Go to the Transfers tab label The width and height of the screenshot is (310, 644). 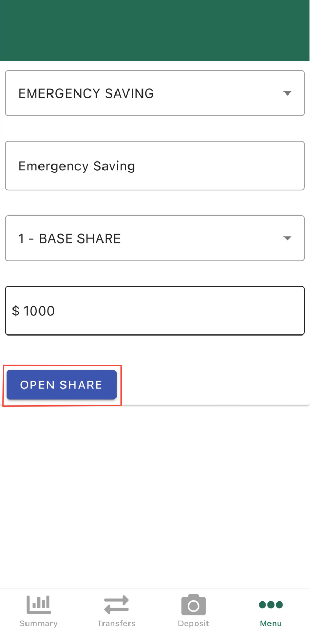tap(116, 623)
